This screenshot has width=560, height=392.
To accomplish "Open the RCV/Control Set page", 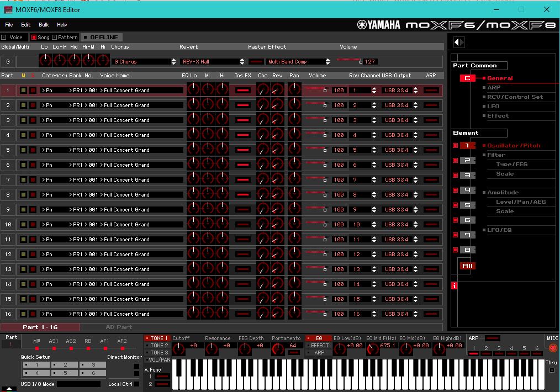I will click(x=515, y=97).
